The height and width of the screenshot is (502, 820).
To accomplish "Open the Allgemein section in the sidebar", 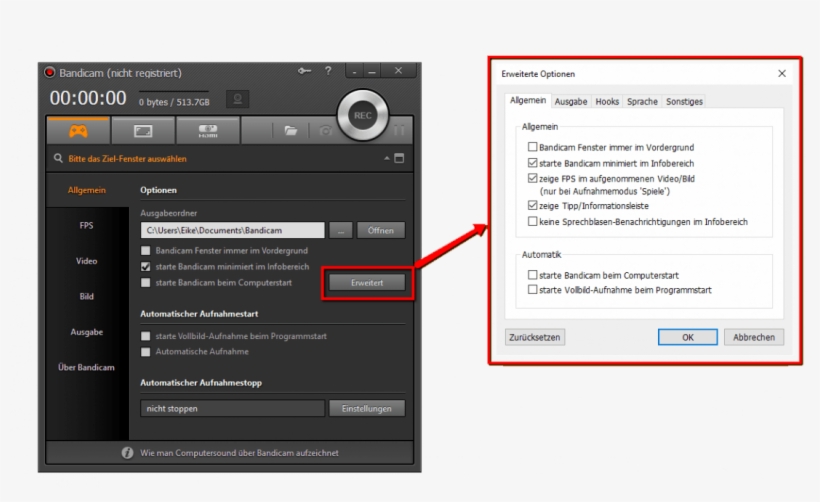I will 87,190.
